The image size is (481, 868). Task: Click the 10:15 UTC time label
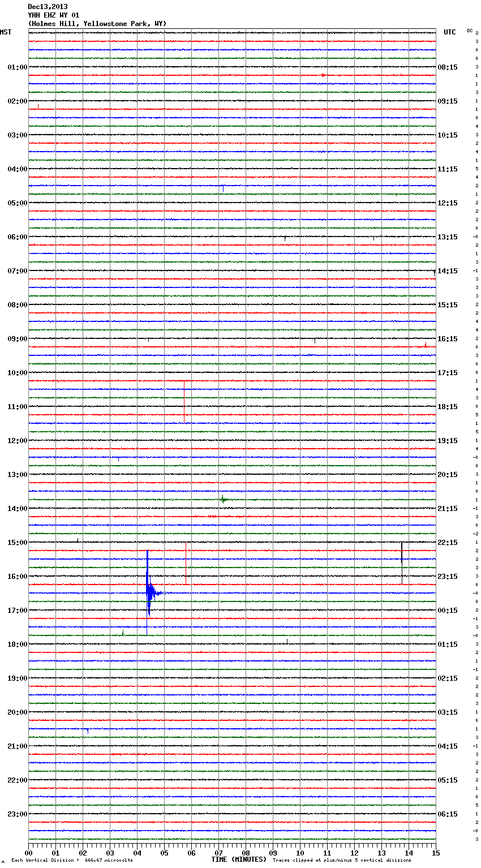pyautogui.click(x=448, y=135)
